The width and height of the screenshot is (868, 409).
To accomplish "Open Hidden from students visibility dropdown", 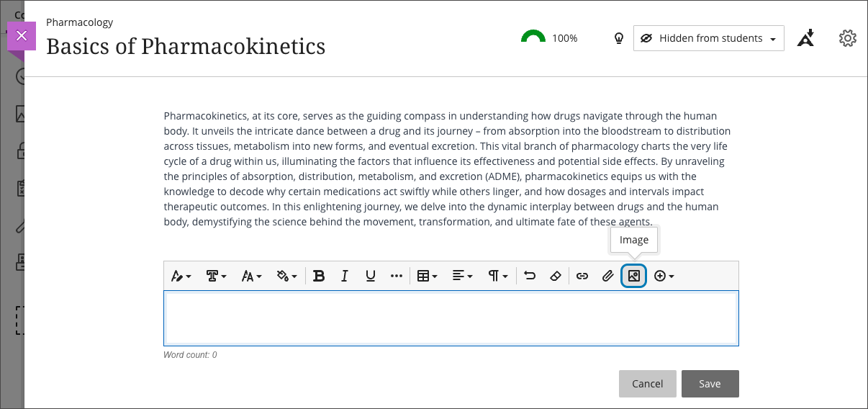I will [708, 38].
